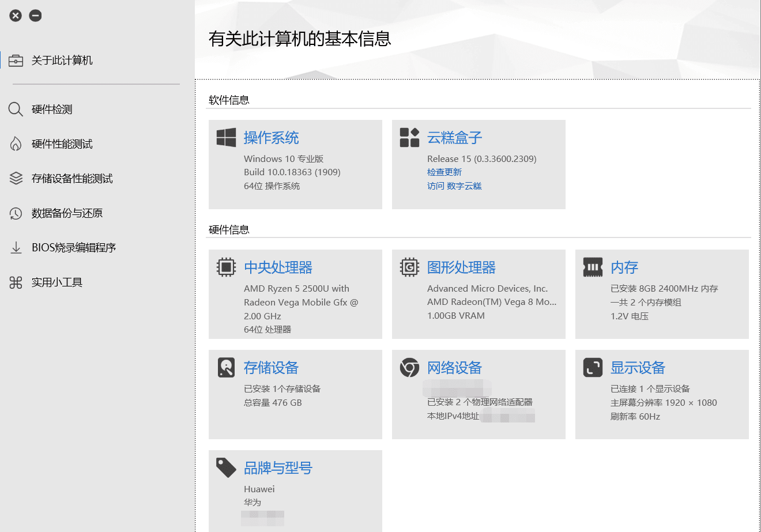
Task: Click the text 主屏幕分辨率 1920 × 1080
Action: click(x=664, y=402)
